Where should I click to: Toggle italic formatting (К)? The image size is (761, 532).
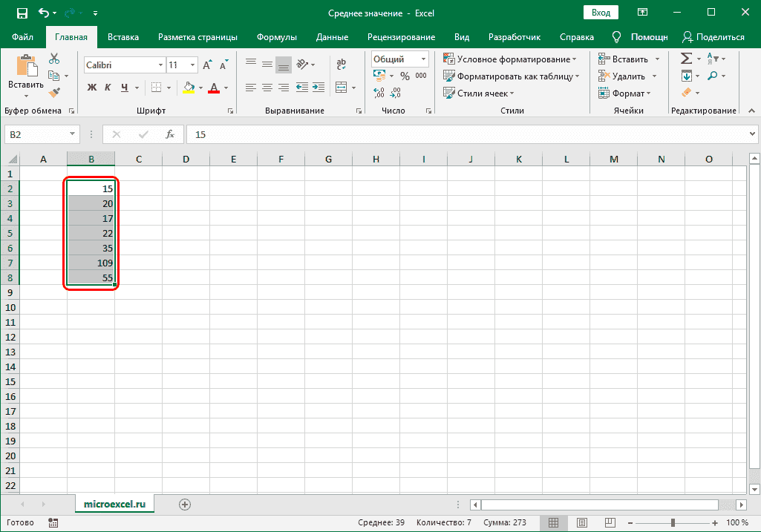click(x=108, y=88)
